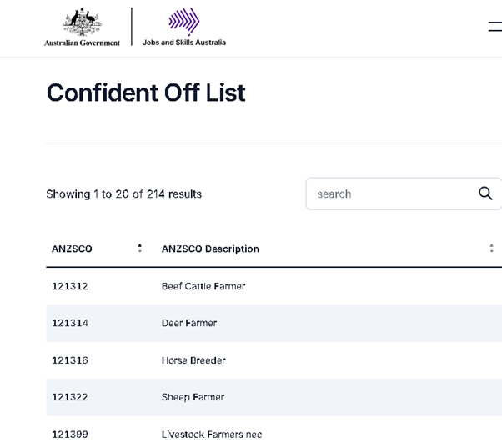Click the Australian Government crest logo
The width and height of the screenshot is (502, 448).
click(x=82, y=27)
